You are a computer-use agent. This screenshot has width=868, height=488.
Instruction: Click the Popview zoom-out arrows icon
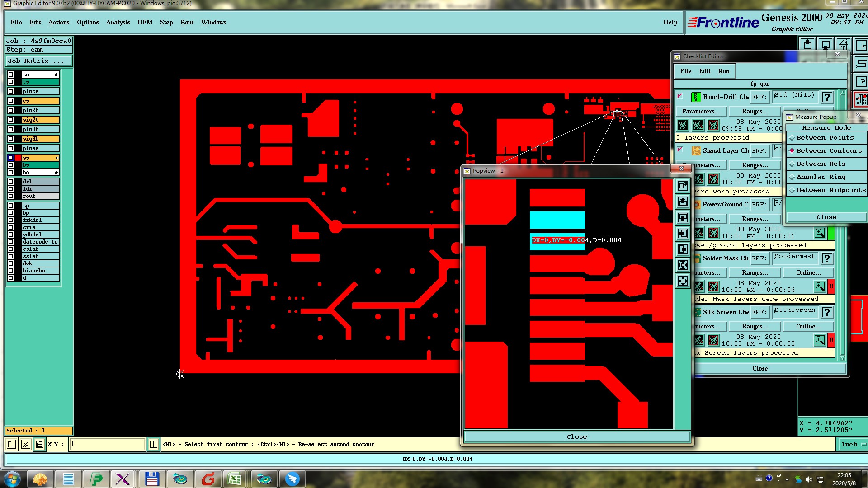(x=683, y=281)
